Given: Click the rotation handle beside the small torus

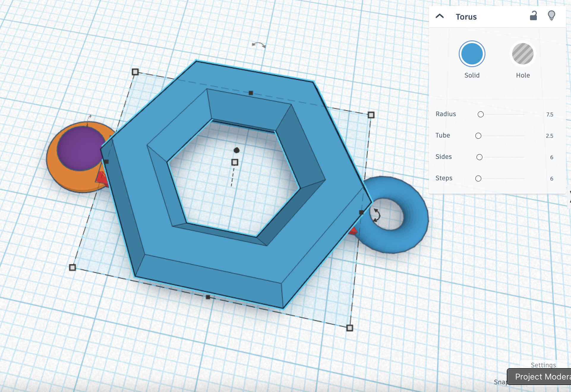Looking at the screenshot, I should coord(376,215).
